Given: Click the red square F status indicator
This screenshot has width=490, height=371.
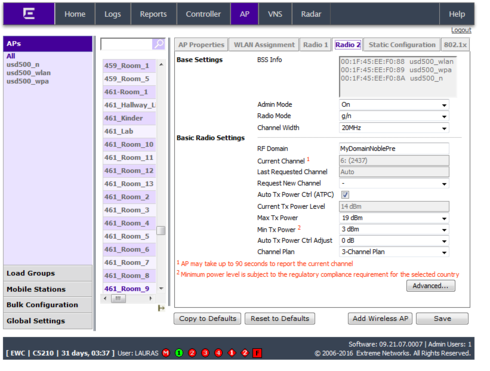Looking at the screenshot, I should click(x=257, y=353).
